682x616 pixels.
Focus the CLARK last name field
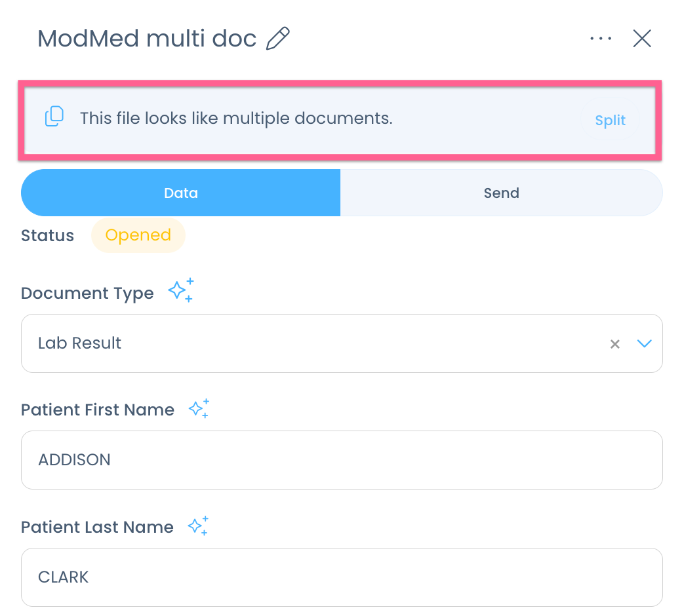[x=341, y=577]
